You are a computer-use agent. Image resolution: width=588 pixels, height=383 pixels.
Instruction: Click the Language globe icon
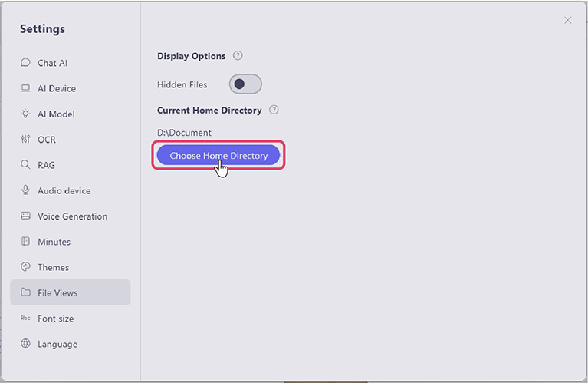tap(25, 344)
